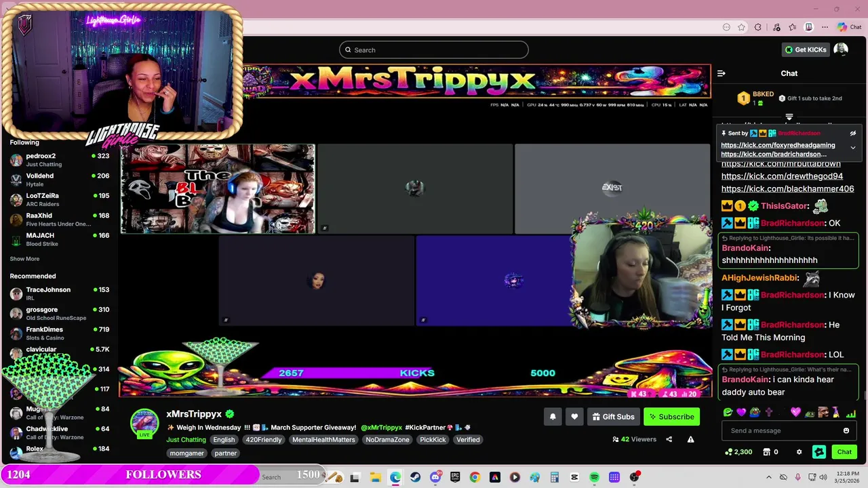Open the kick.com/drewthegod94 link
Screen dimensions: 868x488
782,176
